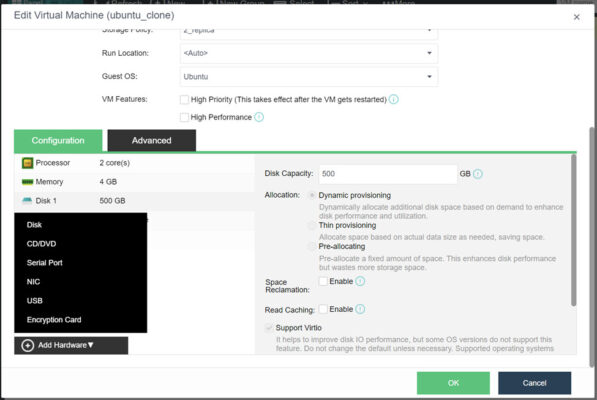Screen dimensions: 597x400
Task: Choose USB from the hardware menu
Action: tap(81, 301)
